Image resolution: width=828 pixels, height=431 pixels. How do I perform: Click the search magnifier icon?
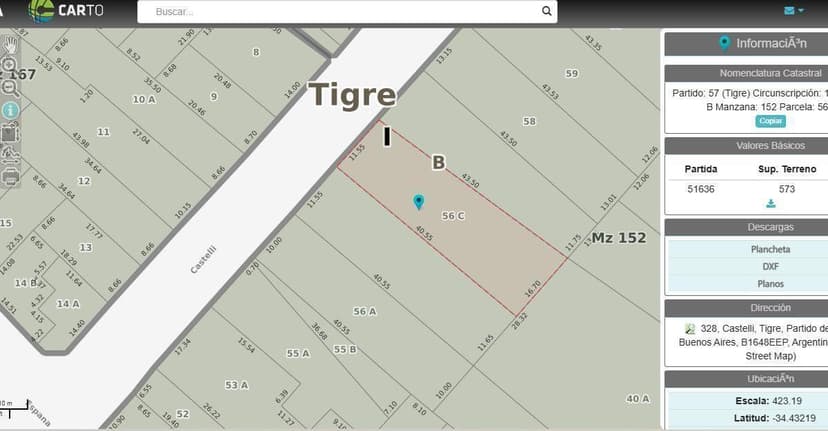[x=546, y=12]
